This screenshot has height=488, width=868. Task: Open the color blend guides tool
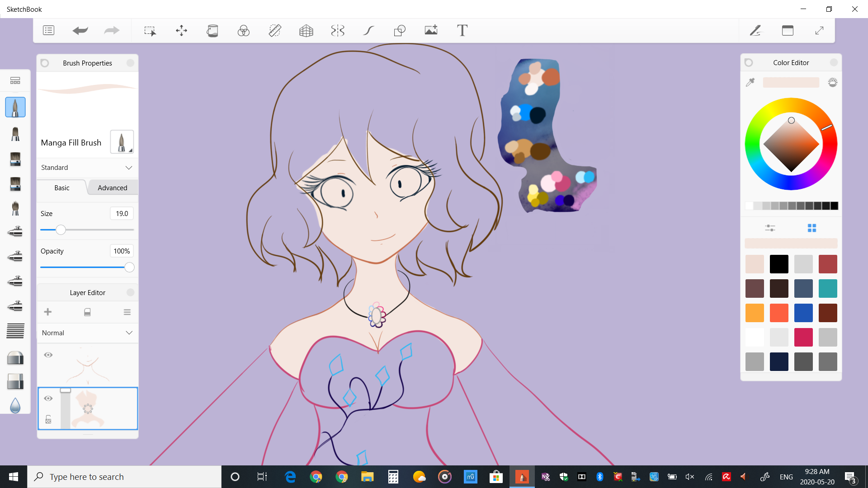tap(244, 30)
